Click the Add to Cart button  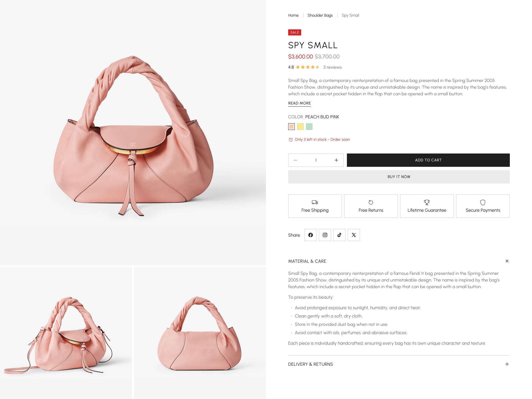(428, 160)
